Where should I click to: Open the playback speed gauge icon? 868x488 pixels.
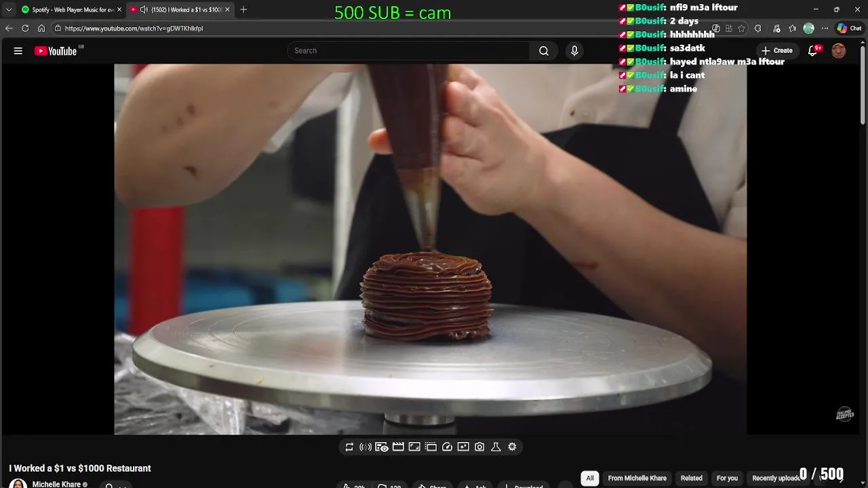[x=447, y=447]
